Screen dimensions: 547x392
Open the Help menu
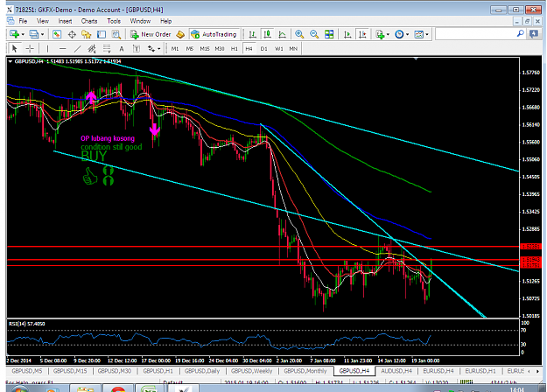coord(165,21)
